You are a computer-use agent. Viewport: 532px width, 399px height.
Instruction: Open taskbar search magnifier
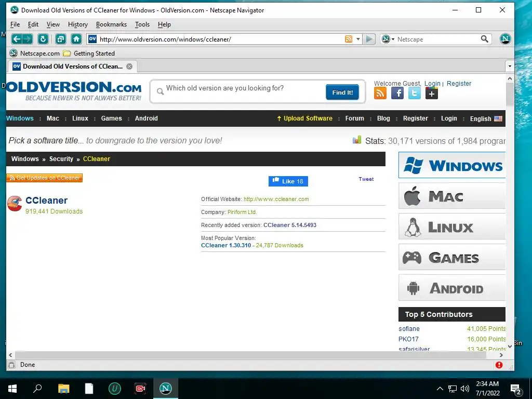click(x=37, y=389)
